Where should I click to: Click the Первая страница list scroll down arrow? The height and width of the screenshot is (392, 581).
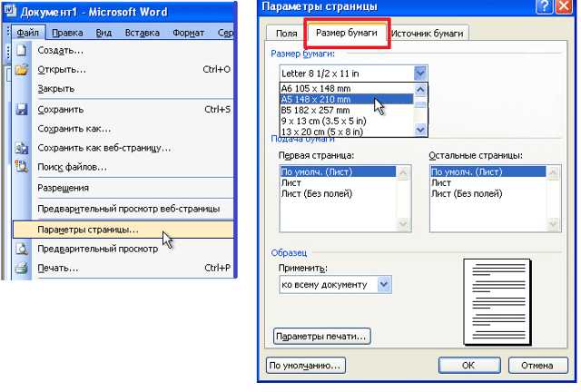pyautogui.click(x=403, y=223)
